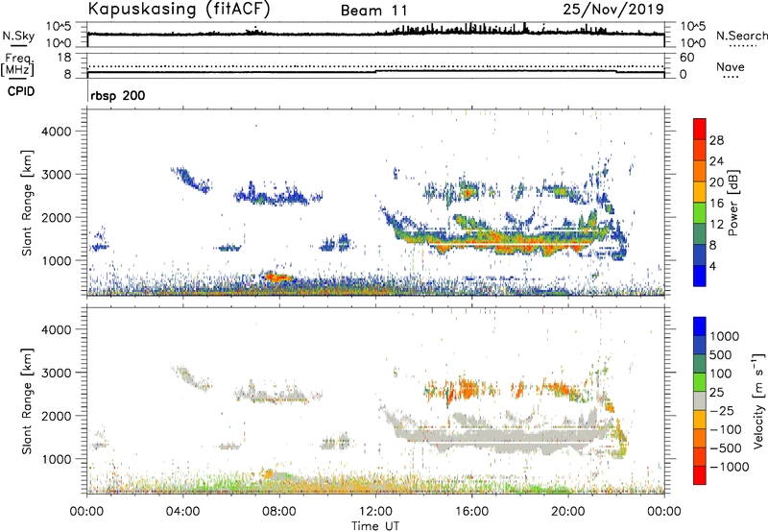Click the "20" power colorbar label
The width and height of the screenshot is (768, 532).
tap(716, 182)
